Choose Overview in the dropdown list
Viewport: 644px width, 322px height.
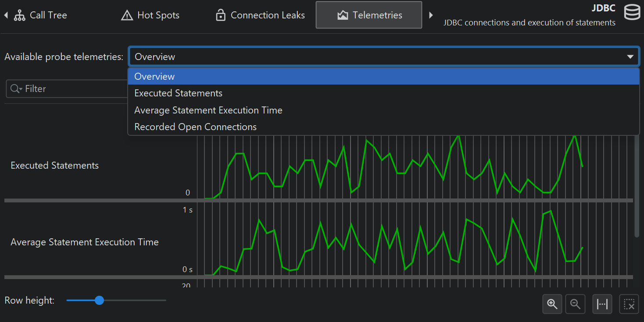coord(154,76)
